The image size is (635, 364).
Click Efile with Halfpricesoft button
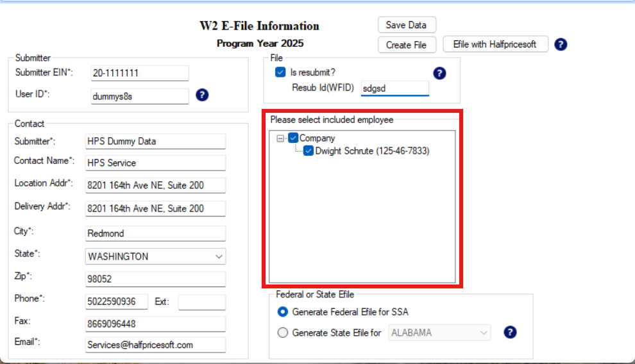495,44
